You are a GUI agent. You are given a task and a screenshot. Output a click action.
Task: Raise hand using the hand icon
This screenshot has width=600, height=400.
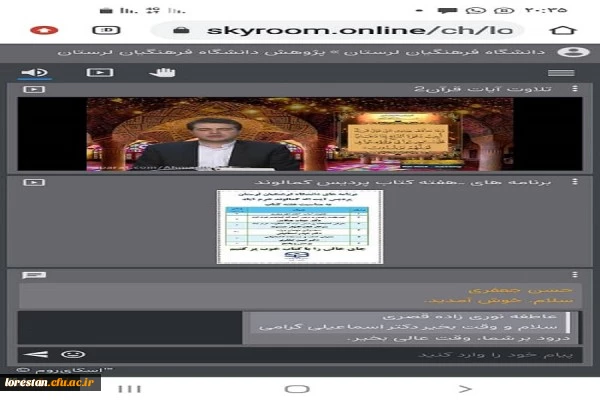coord(161,72)
